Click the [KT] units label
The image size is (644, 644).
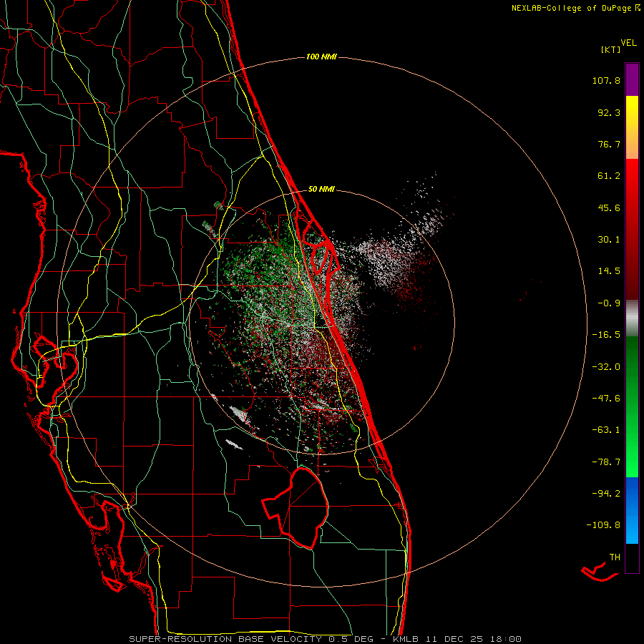click(610, 49)
